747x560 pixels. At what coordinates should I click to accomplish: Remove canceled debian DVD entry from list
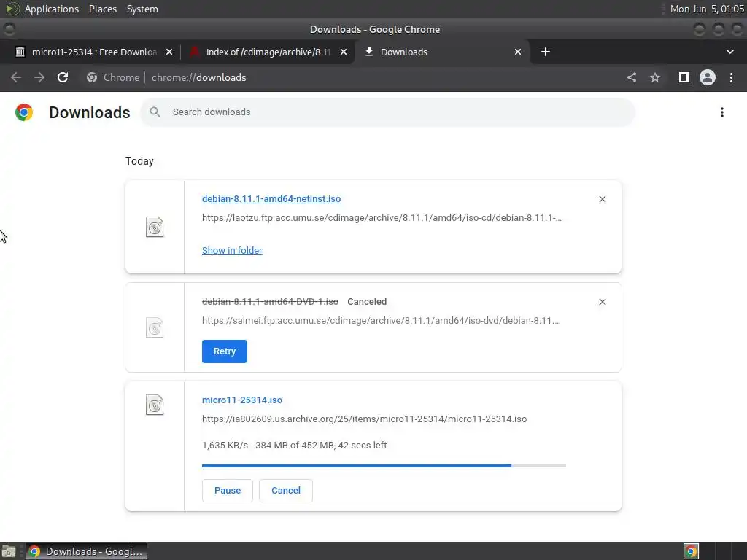[x=602, y=302]
